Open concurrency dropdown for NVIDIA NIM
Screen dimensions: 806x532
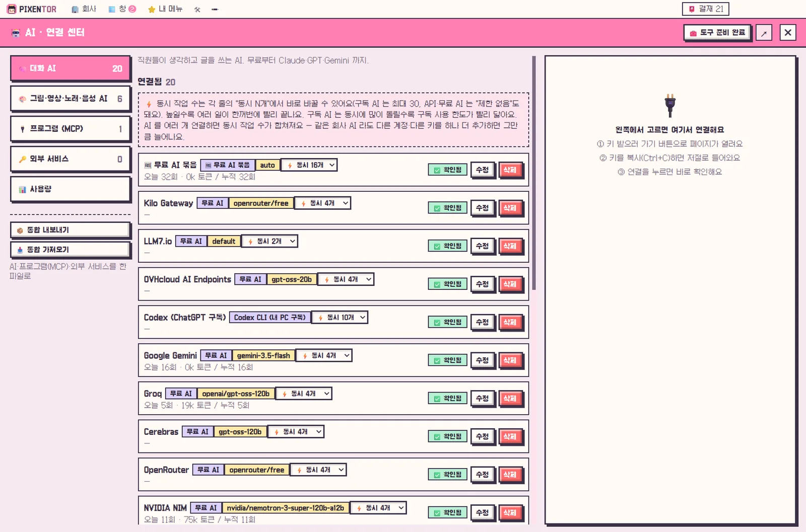(x=378, y=508)
